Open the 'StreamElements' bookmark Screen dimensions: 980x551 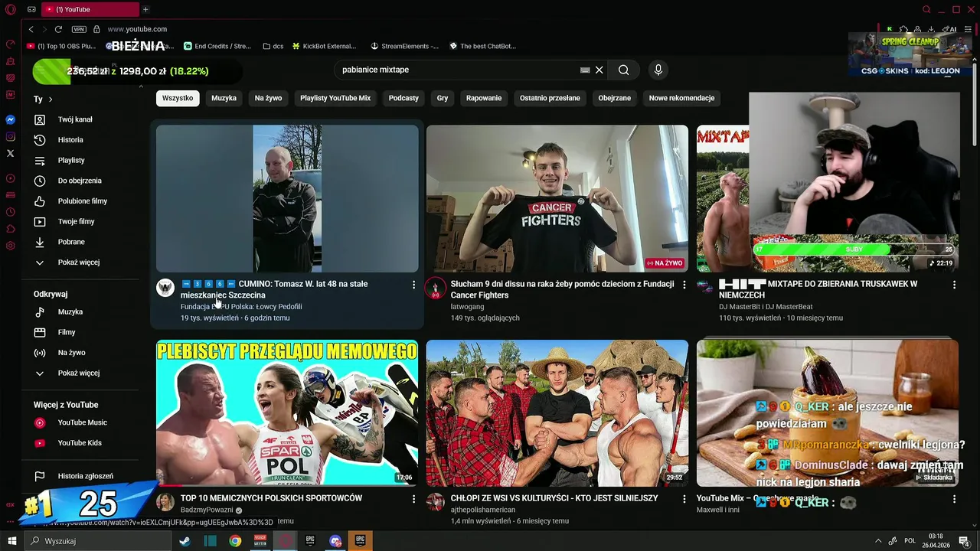404,46
